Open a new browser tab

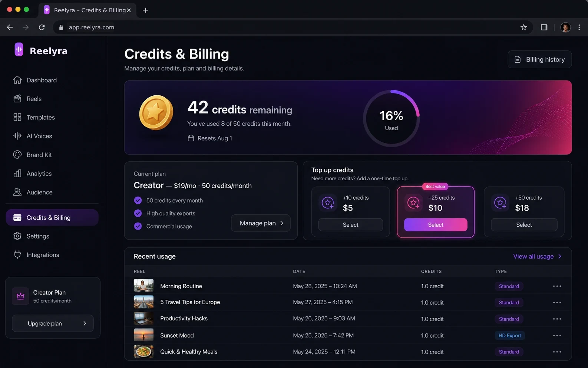click(145, 10)
